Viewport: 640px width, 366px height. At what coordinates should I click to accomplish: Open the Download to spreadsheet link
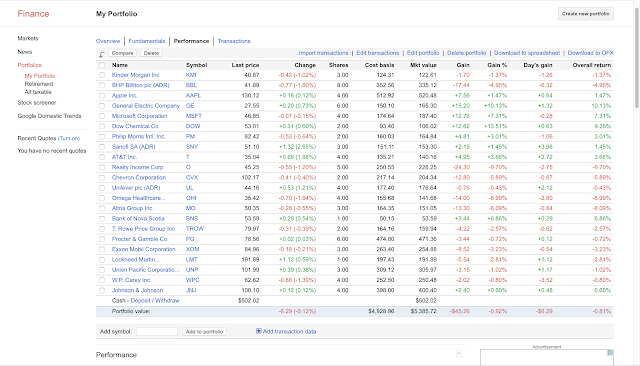(527, 53)
